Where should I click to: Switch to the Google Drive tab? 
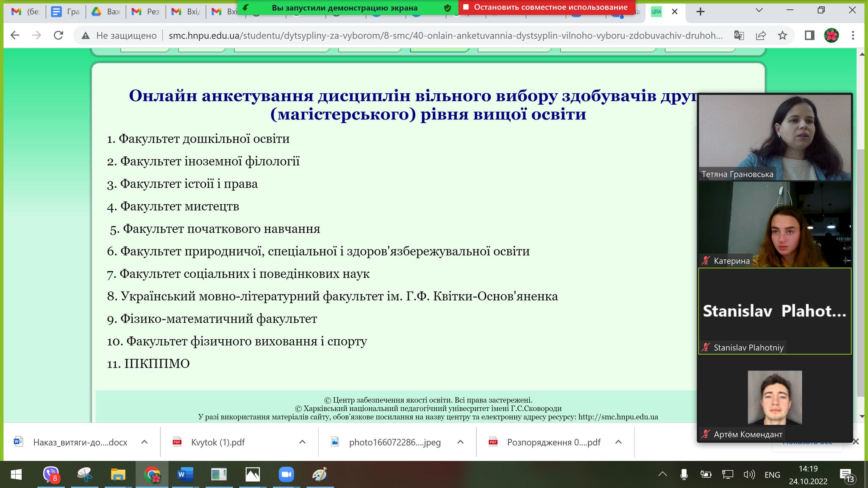(106, 11)
